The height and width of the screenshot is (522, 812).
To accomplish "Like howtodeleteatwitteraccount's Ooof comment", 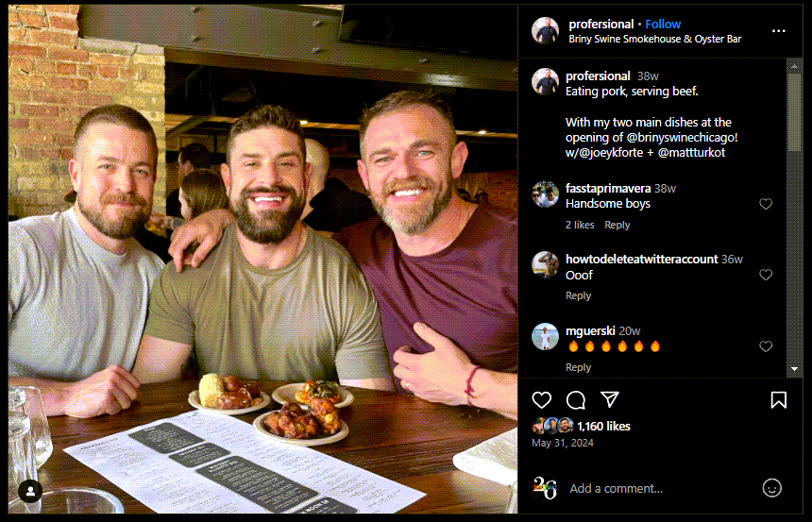I will [766, 275].
